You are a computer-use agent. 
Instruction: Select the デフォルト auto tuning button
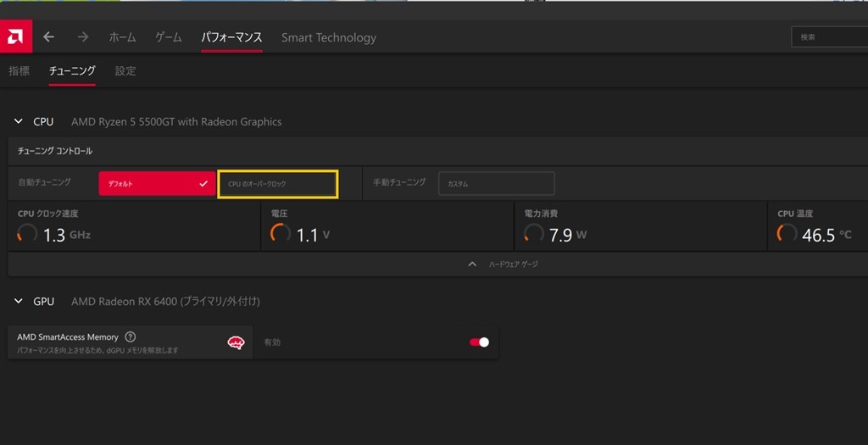tap(157, 184)
